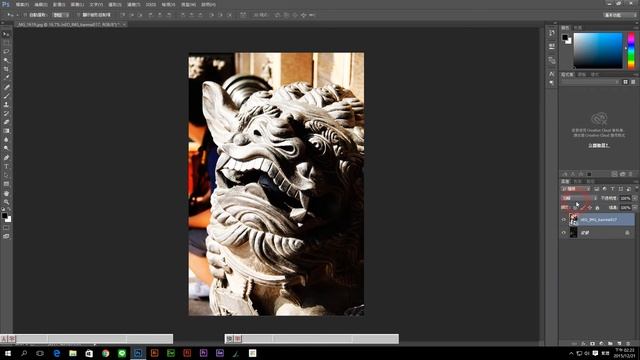The height and width of the screenshot is (360, 640).
Task: Close the open document tab
Action: coord(124,24)
